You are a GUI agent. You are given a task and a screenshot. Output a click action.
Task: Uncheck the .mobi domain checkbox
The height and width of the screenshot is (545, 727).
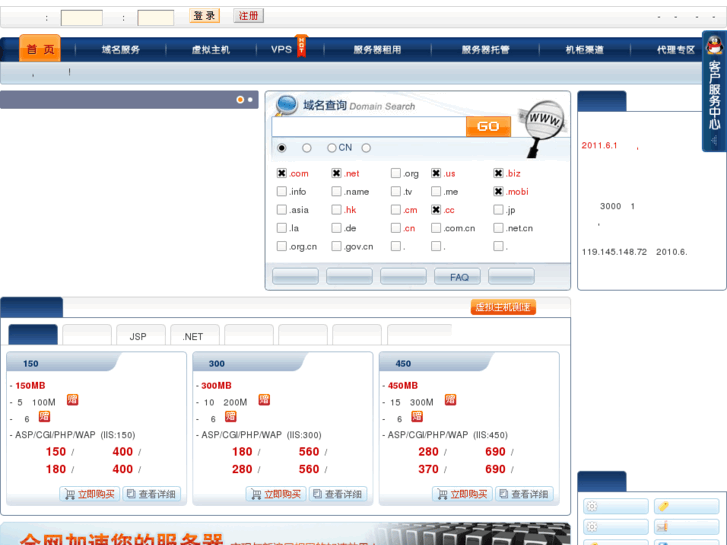pos(498,191)
